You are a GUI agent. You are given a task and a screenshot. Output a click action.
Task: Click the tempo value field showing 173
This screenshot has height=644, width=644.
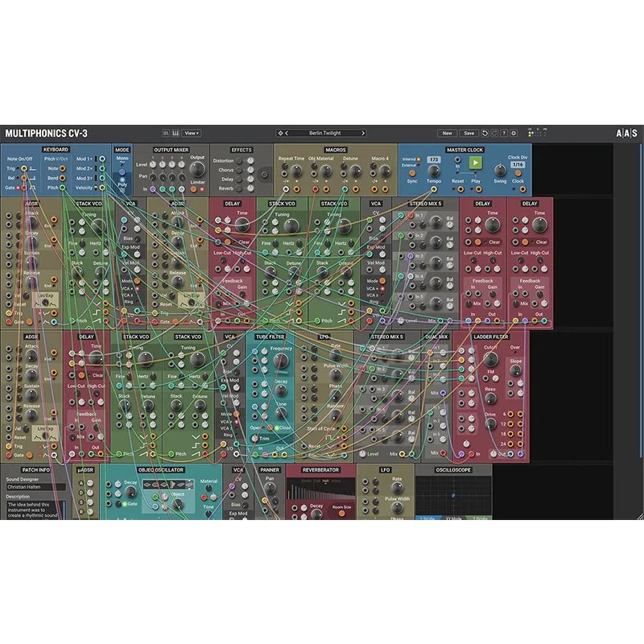tap(434, 159)
